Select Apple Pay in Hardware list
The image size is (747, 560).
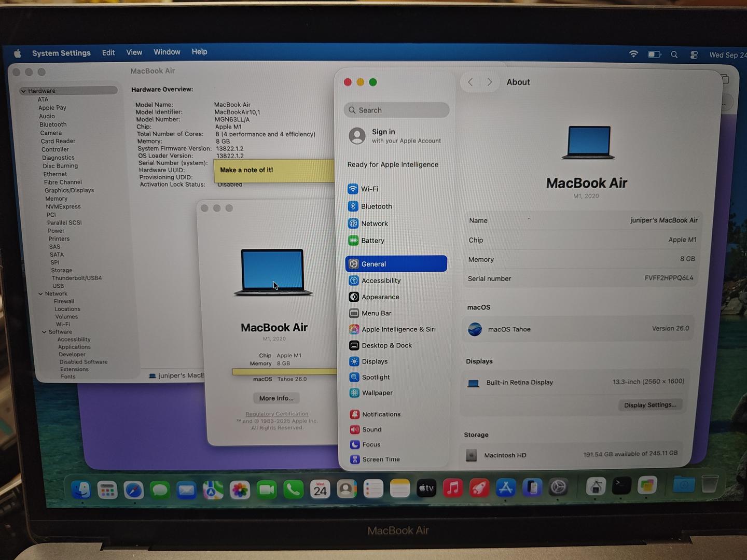52,108
